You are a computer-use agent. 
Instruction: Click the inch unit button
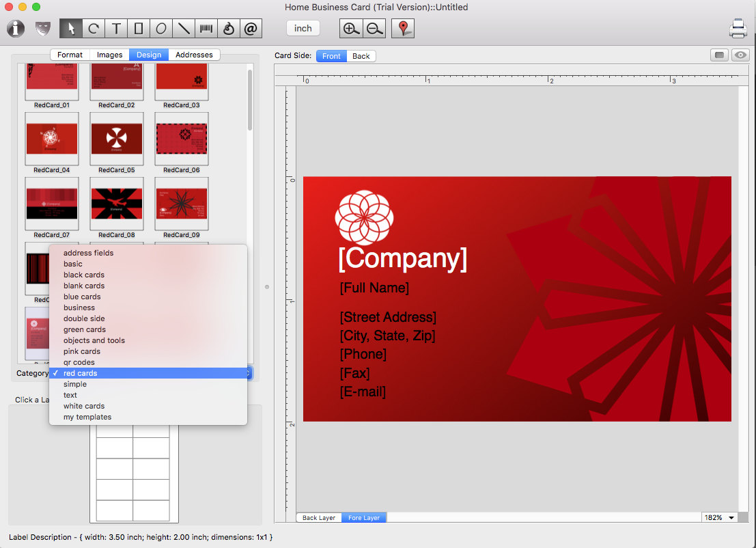coord(303,29)
